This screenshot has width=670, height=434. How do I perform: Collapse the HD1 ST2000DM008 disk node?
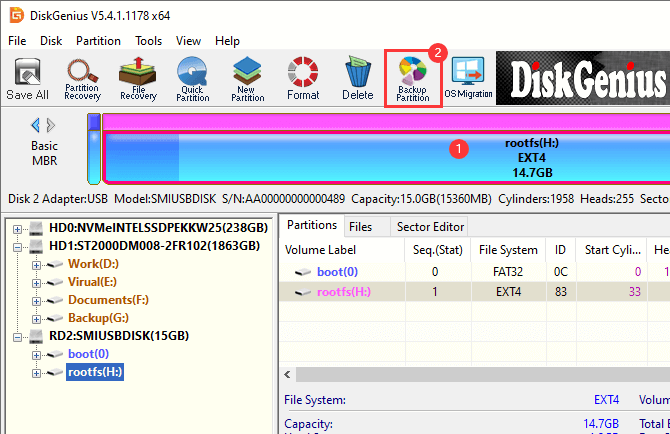coord(17,246)
